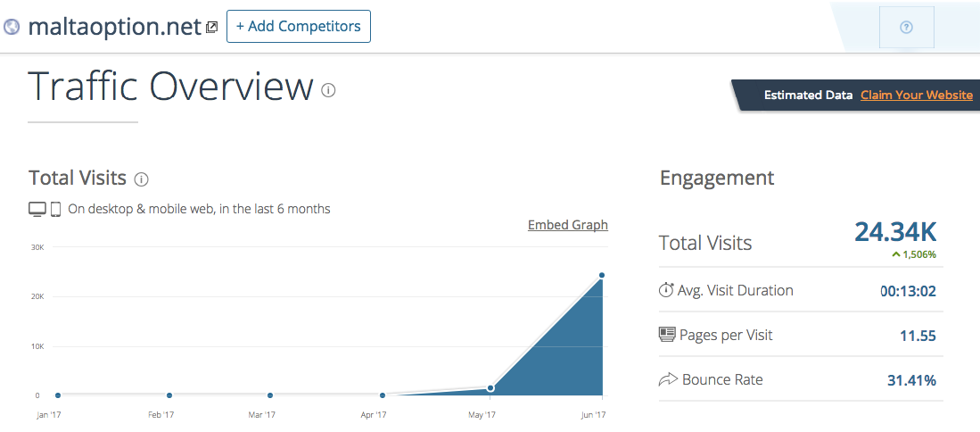Click the desktop monitor icon
Screen dimensions: 980x432
point(37,210)
